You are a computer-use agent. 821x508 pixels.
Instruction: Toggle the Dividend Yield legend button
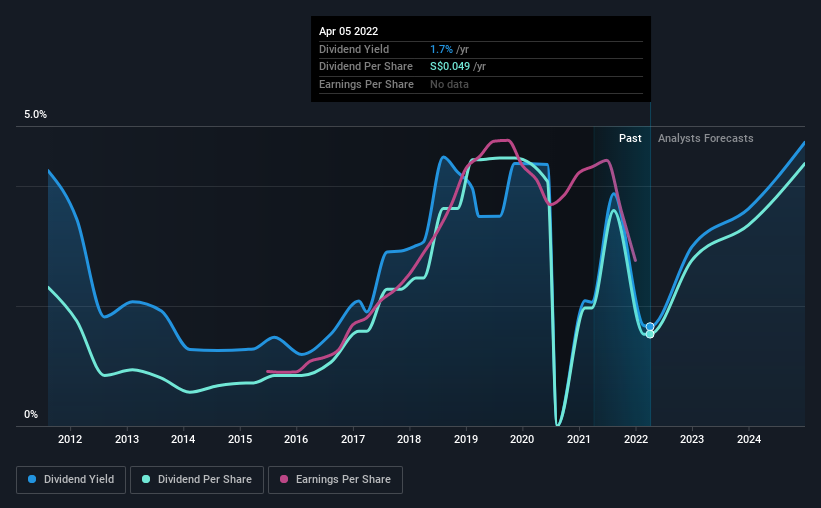[71, 479]
